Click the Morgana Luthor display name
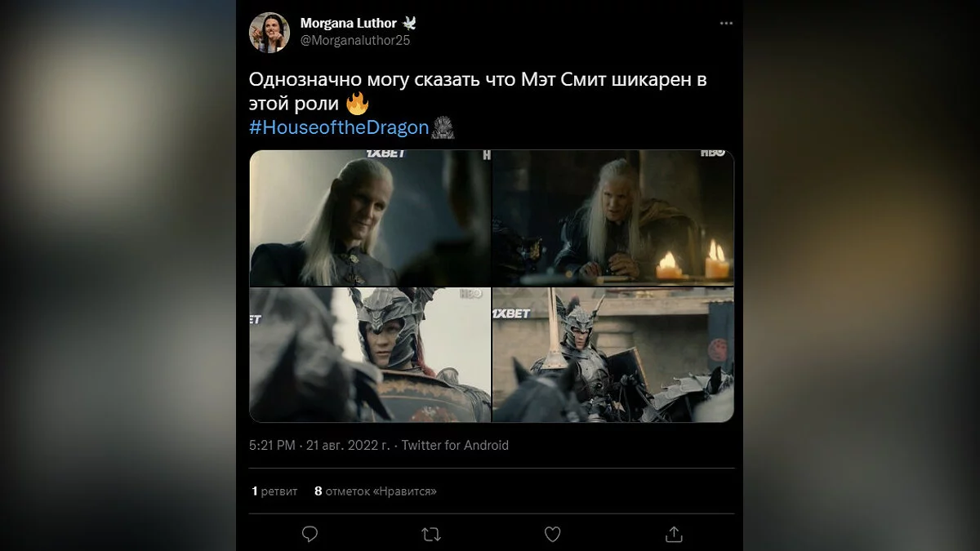The width and height of the screenshot is (980, 551). tap(348, 23)
